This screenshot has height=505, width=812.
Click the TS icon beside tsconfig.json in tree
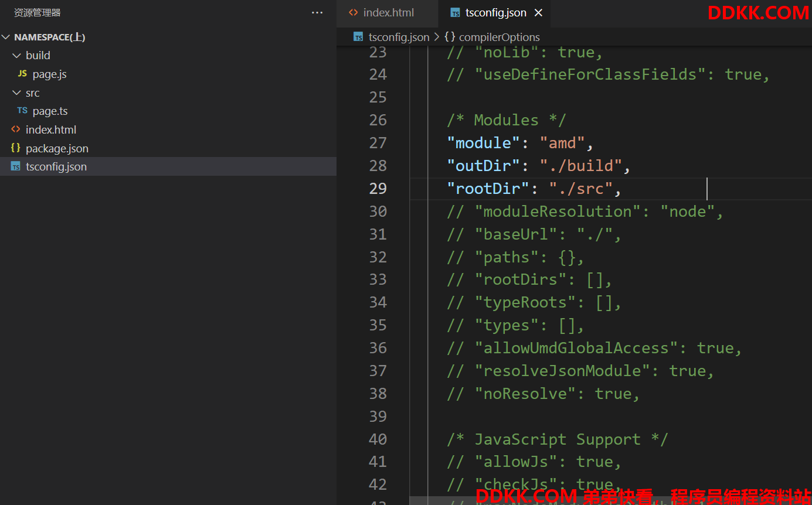[15, 166]
